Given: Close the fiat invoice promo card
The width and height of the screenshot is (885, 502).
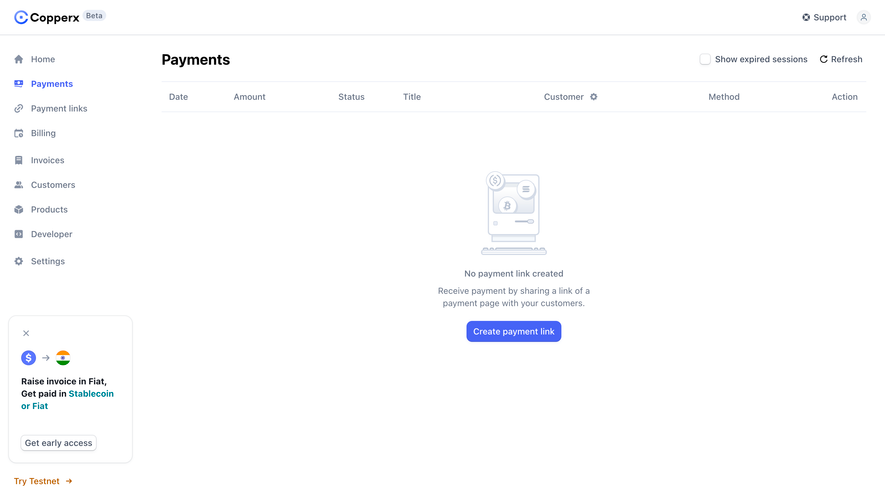Looking at the screenshot, I should pos(26,333).
